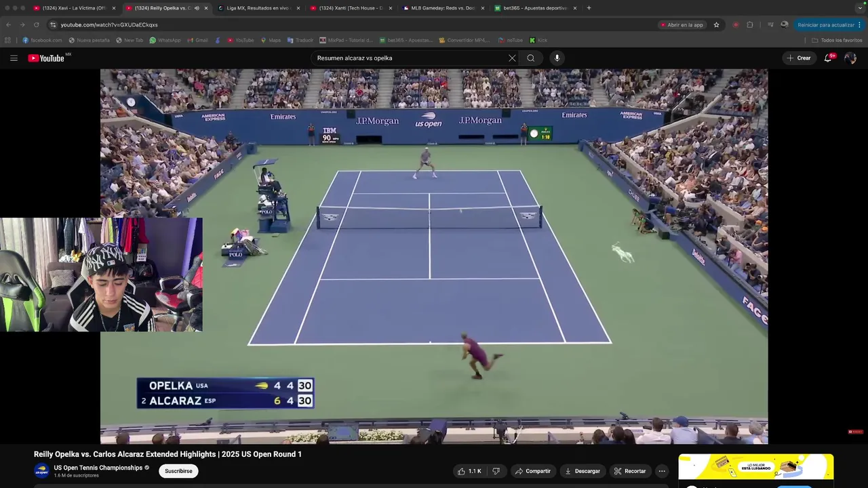Open the MixPad Tutorial bookmark

click(x=347, y=40)
